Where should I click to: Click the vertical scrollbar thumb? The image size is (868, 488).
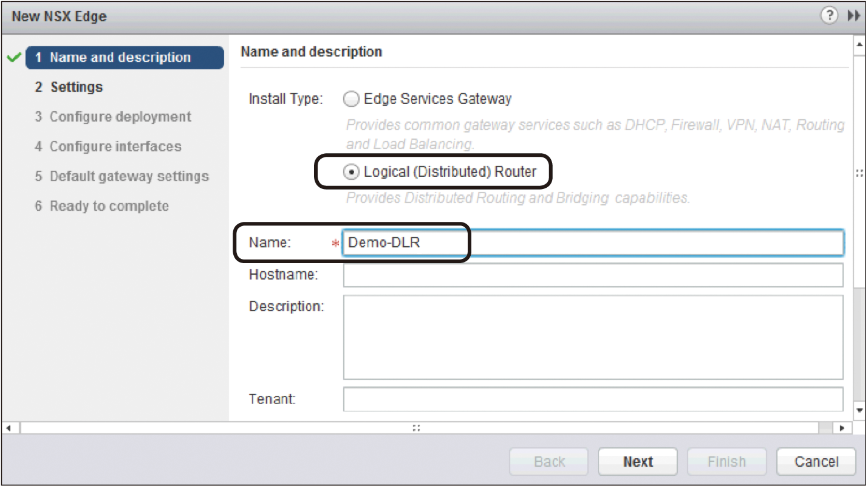tap(859, 173)
